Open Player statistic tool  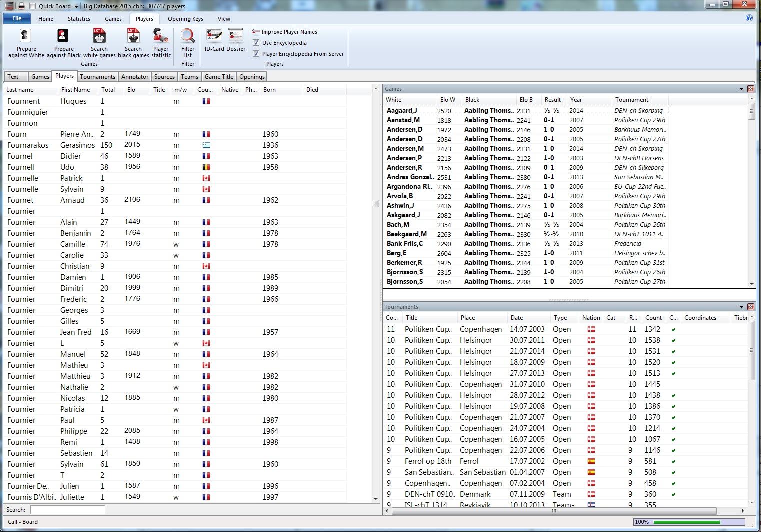(x=161, y=36)
